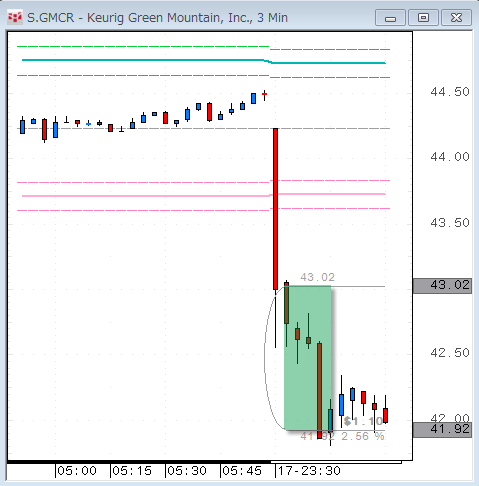Image resolution: width=479 pixels, height=486 pixels.
Task: Click the $1.10 measurement value
Action: coord(363,421)
